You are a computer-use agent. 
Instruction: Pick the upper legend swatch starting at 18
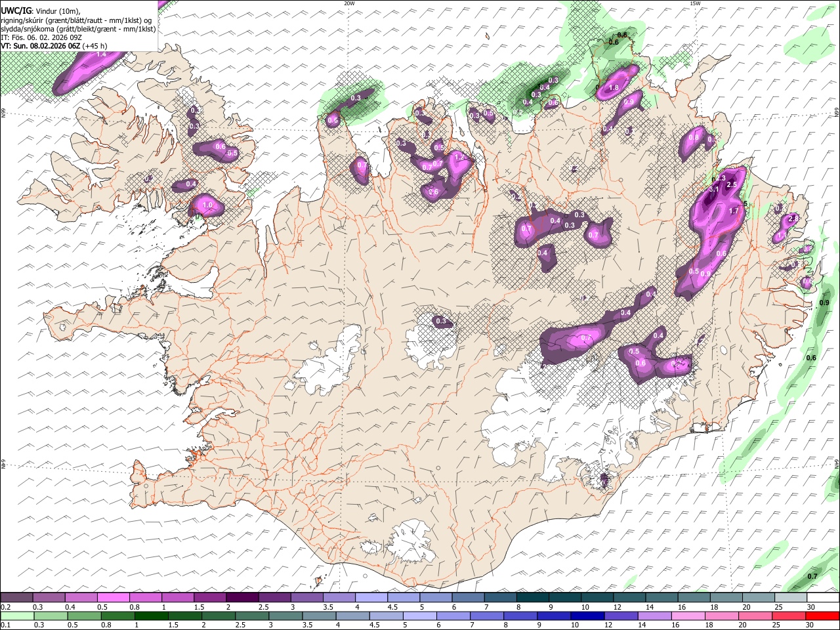click(726, 597)
